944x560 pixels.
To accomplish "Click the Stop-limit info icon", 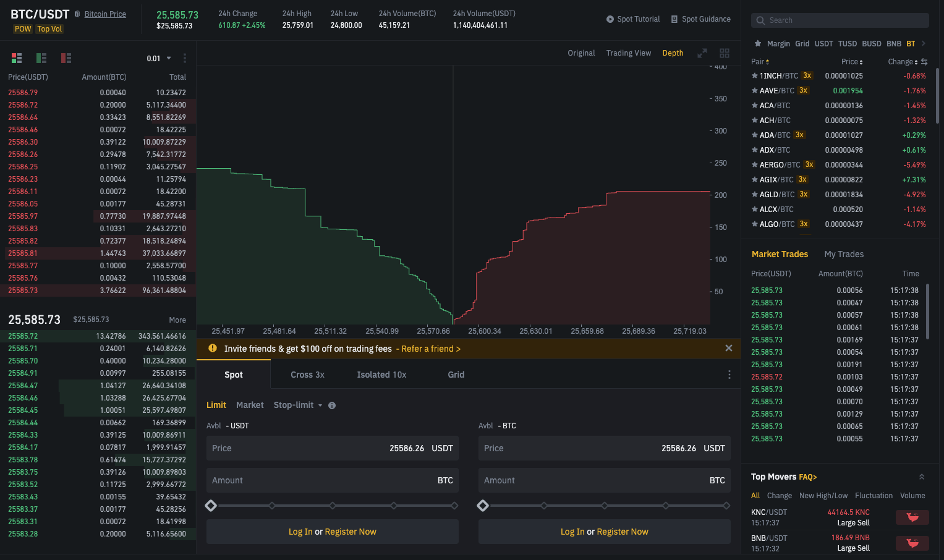I will click(x=332, y=405).
